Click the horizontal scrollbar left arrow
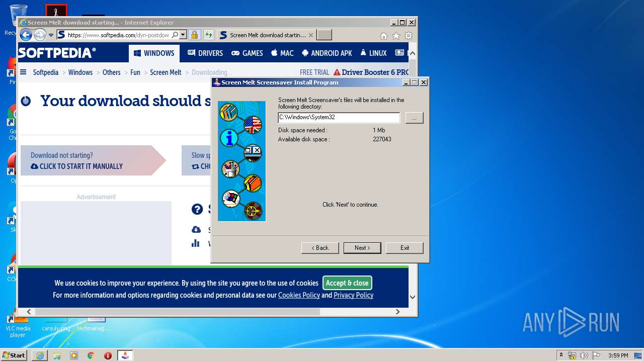This screenshot has height=362, width=644. 29,312
